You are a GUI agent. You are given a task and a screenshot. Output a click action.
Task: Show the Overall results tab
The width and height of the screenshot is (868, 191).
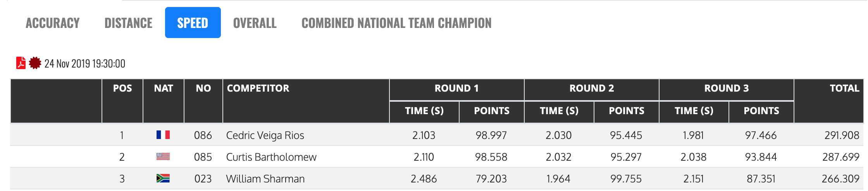[x=255, y=23]
